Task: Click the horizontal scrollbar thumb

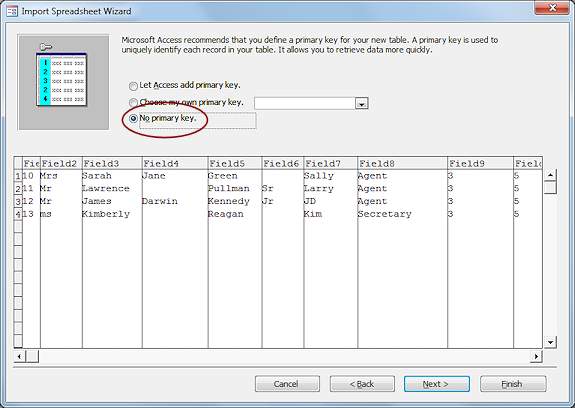Action: pyautogui.click(x=32, y=356)
